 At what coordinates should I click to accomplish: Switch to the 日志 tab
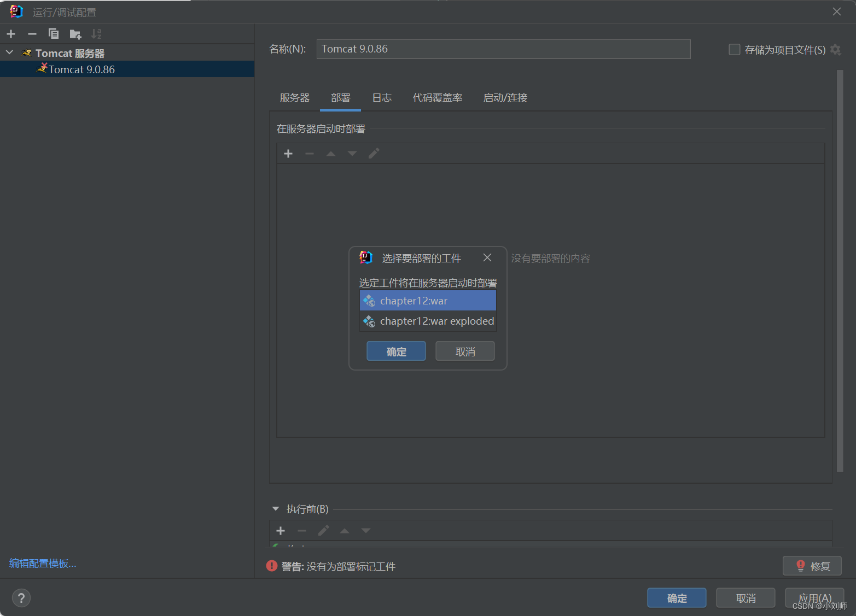[x=382, y=98]
